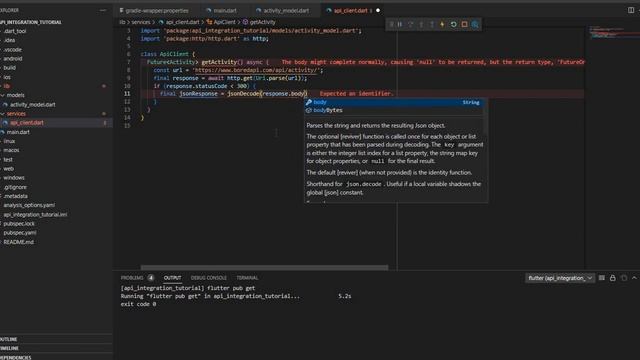Click the api_client.dart breadcrumb segment

(182, 22)
